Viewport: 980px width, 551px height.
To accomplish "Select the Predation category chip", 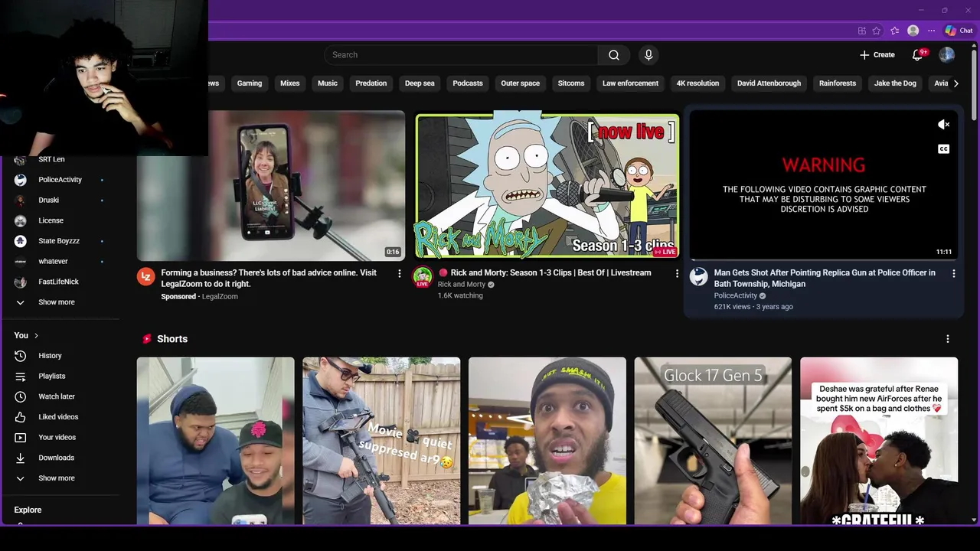I will [371, 83].
